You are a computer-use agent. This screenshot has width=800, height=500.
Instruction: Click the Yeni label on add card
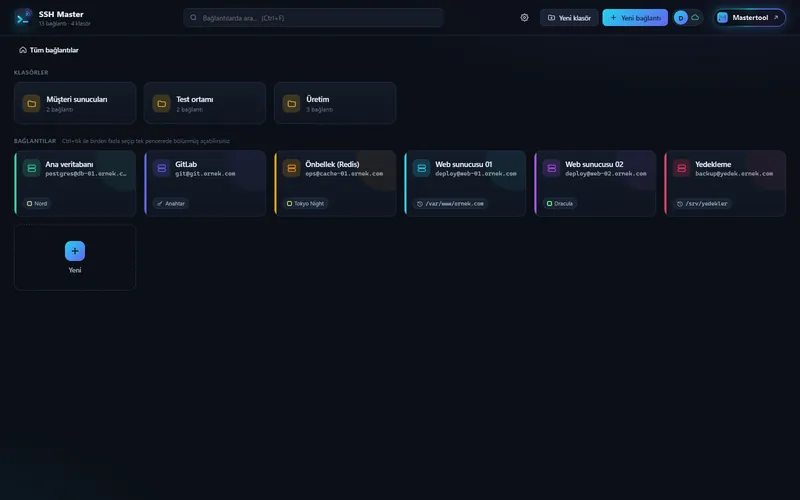coord(75,270)
